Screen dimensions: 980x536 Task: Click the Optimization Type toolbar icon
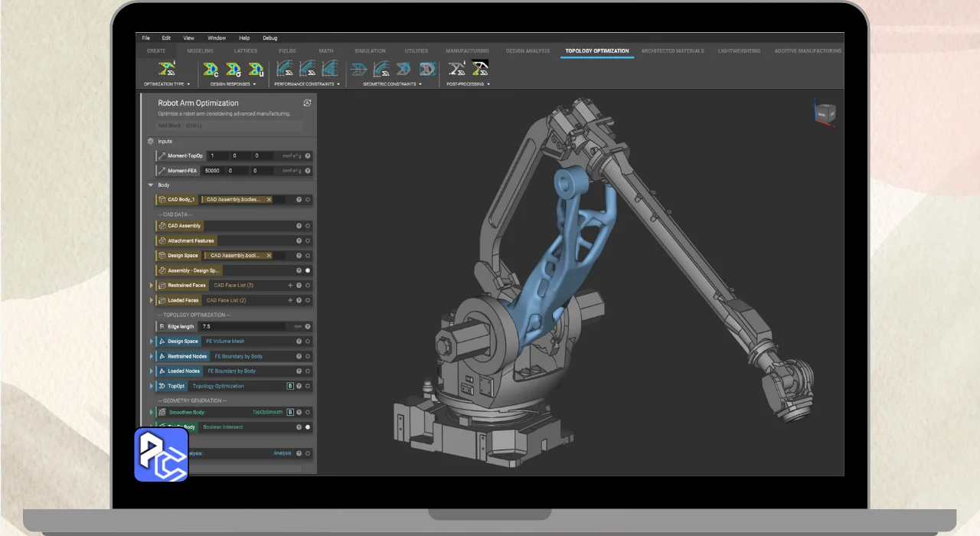click(x=166, y=70)
